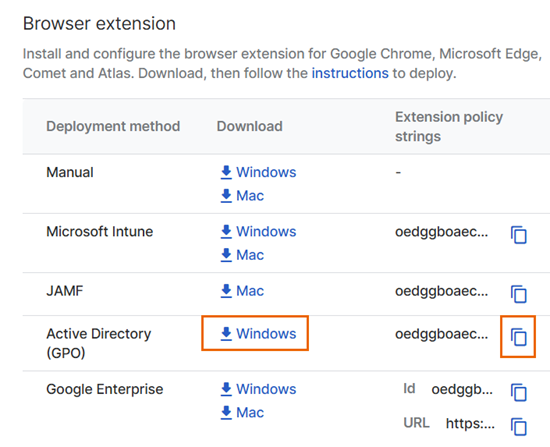Viewport: 550px width, 447px height.
Task: Click the Google Enterprise oedggb... Id value
Action: pos(462,389)
